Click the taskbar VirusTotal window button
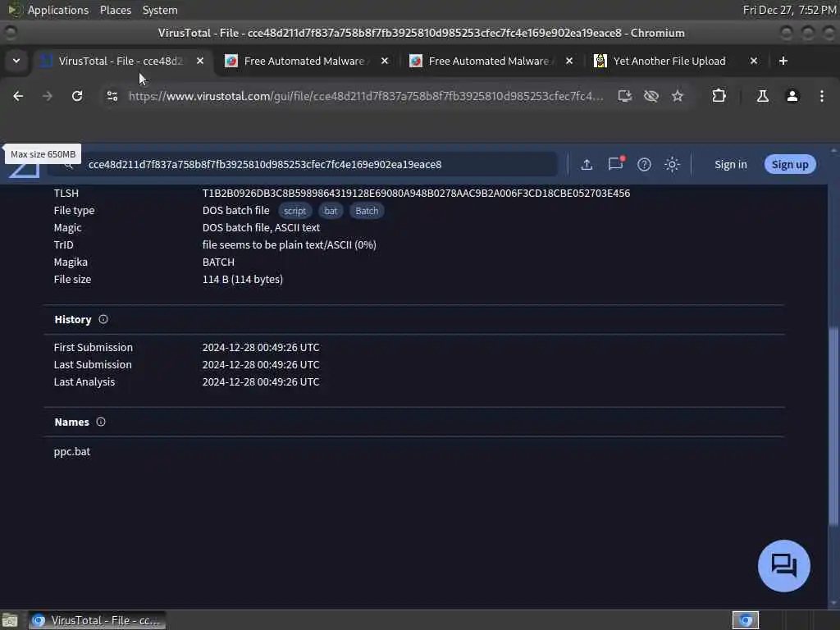The height and width of the screenshot is (630, 840). (97, 620)
